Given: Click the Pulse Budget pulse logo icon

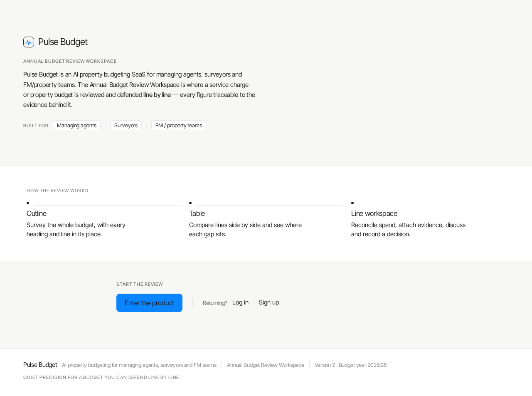Looking at the screenshot, I should [x=29, y=42].
